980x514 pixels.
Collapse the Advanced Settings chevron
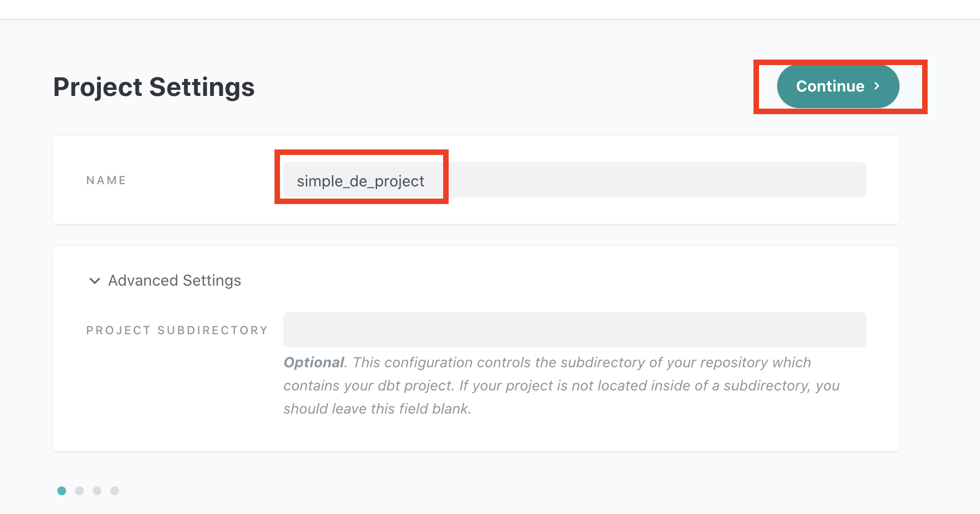(95, 281)
